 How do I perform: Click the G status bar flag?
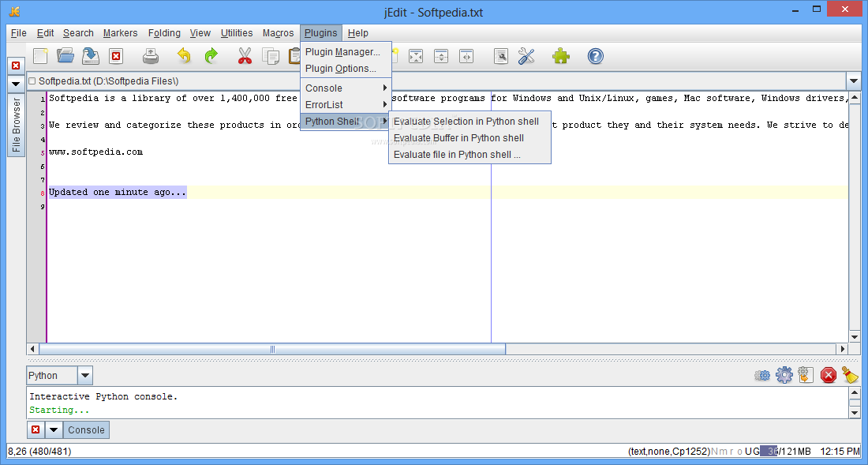756,452
